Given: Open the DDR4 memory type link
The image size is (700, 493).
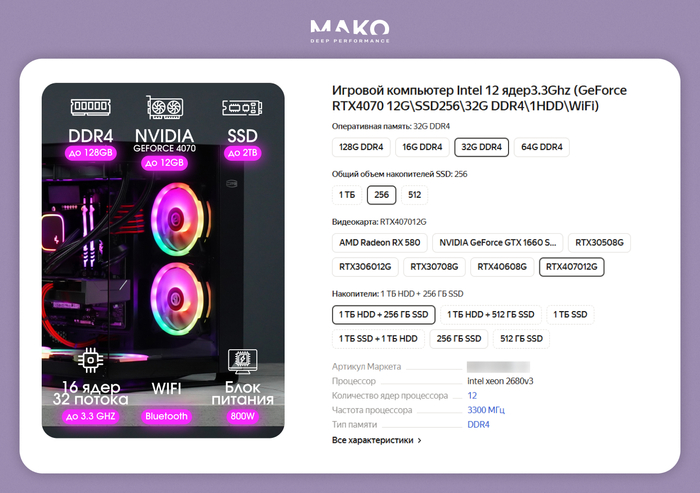Looking at the screenshot, I should click(478, 425).
